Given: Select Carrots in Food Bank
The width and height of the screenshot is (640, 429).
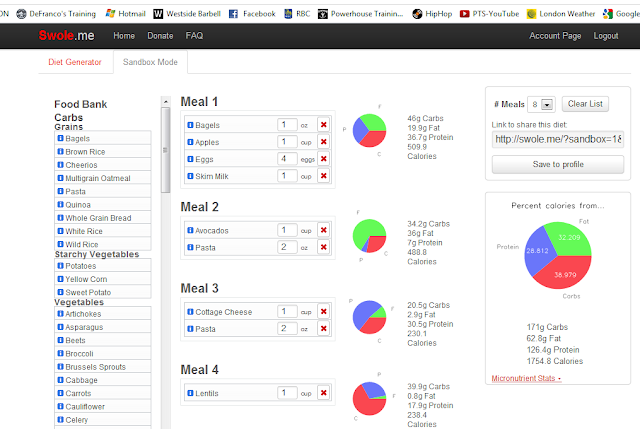Looking at the screenshot, I should tap(103, 393).
